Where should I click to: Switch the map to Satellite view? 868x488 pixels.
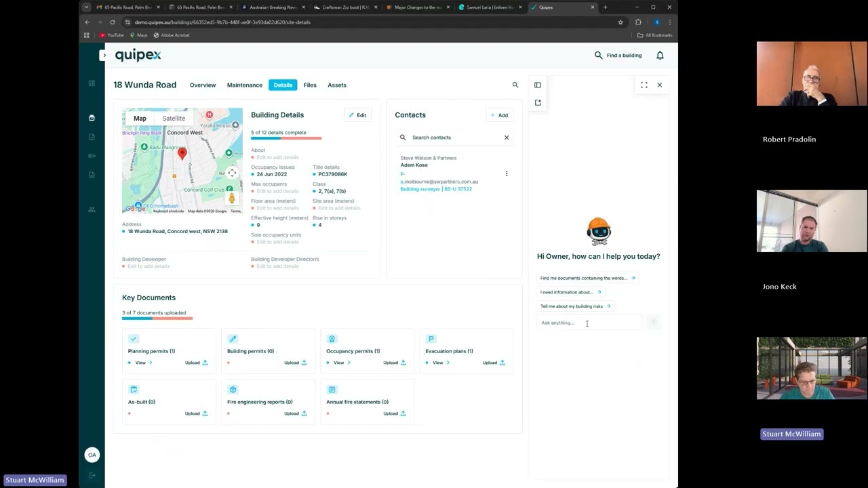174,118
